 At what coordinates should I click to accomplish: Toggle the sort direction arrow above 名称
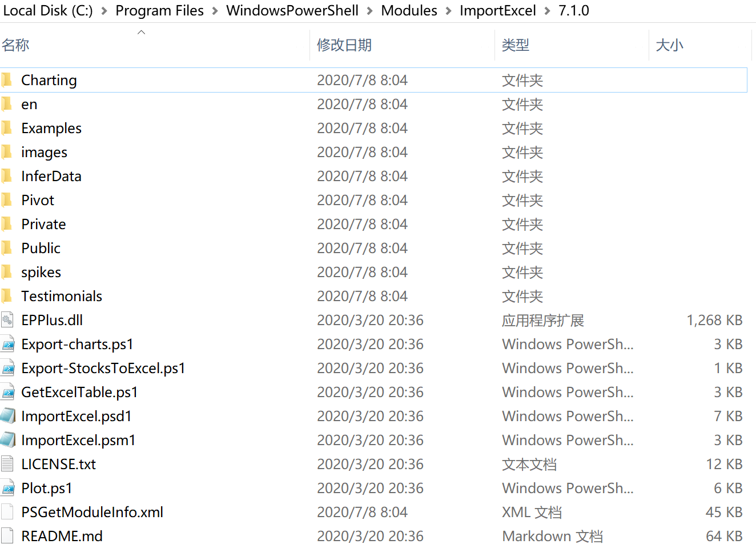tap(141, 33)
